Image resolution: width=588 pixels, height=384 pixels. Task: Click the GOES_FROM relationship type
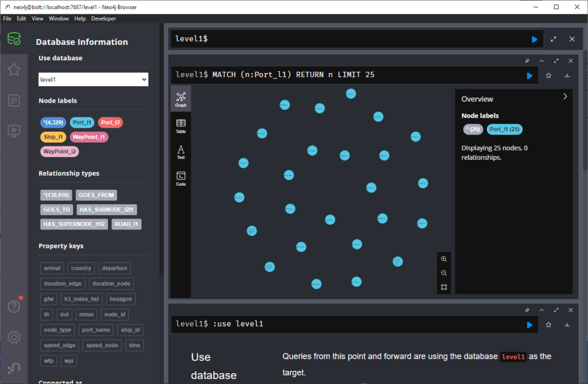tap(97, 195)
